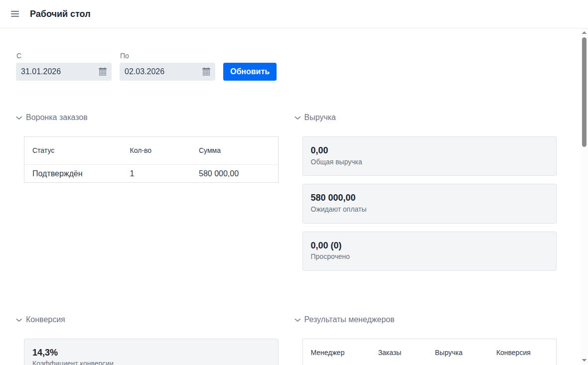Select the Подтверждён row in orders funnel
Image resolution: width=588 pixels, height=365 pixels.
151,174
